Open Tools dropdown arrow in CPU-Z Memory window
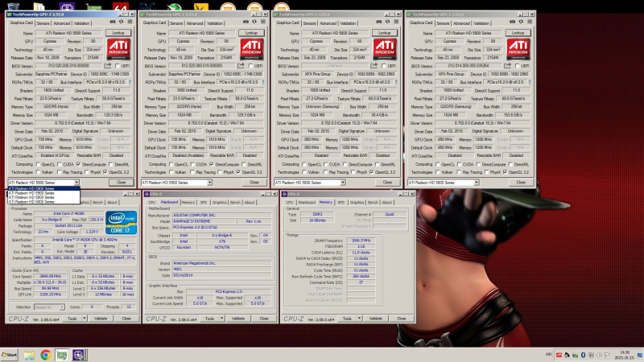 tap(359, 318)
